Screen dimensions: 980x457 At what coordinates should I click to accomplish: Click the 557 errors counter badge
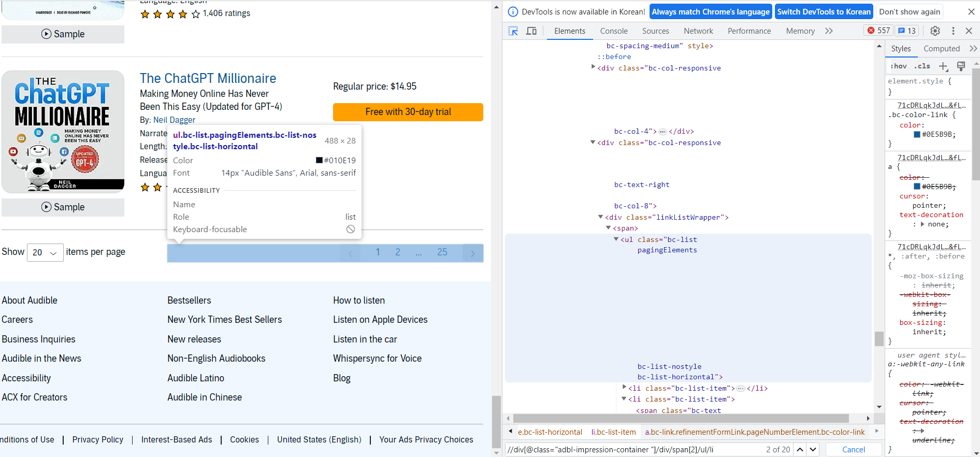pyautogui.click(x=879, y=31)
